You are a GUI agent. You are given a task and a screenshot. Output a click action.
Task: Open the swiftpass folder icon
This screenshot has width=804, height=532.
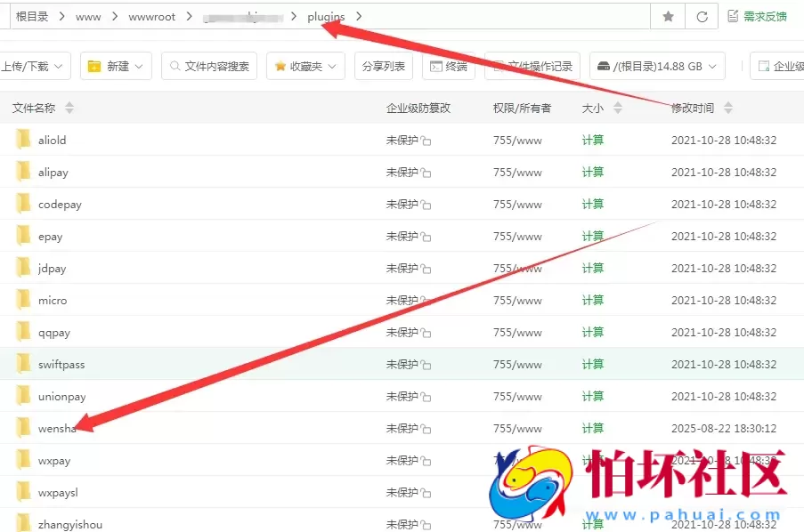[22, 364]
